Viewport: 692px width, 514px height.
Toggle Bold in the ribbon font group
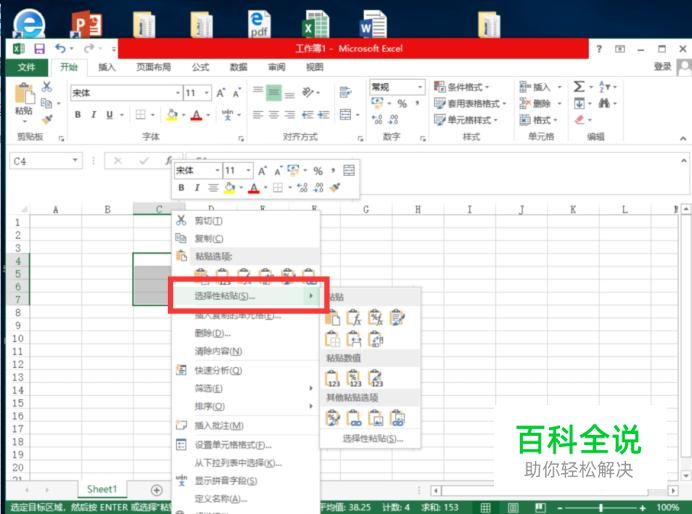pos(78,115)
